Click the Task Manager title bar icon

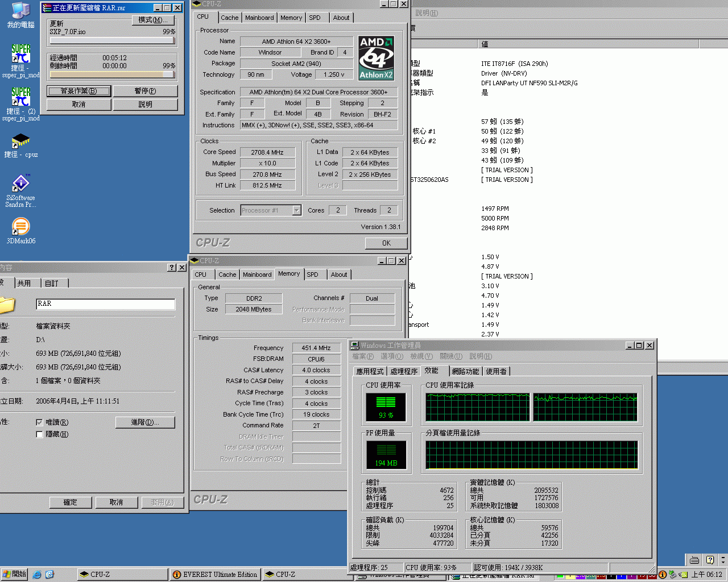354,345
